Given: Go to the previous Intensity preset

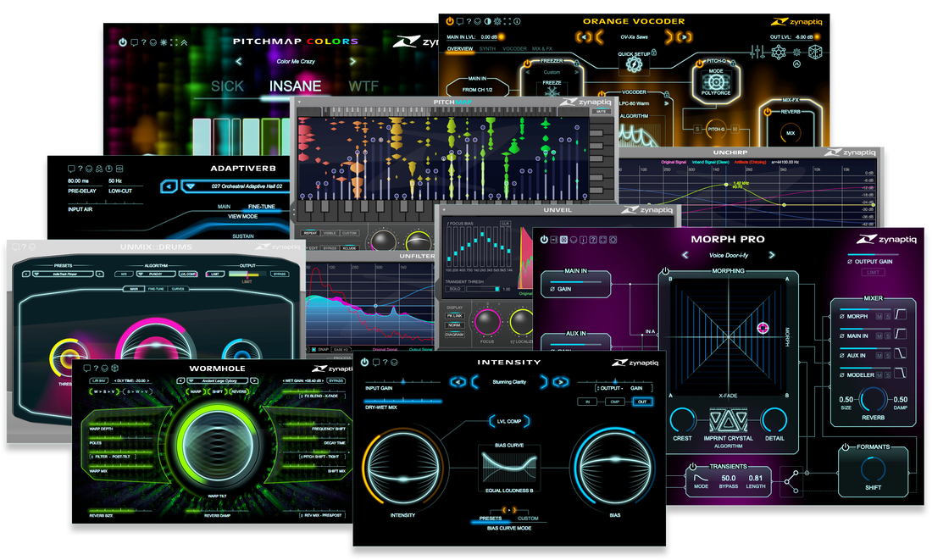Looking at the screenshot, I should point(458,381).
